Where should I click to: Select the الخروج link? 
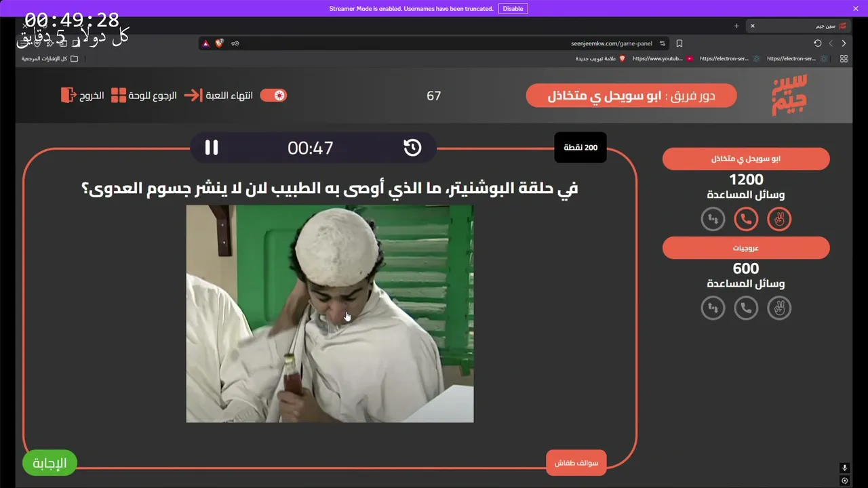coord(92,96)
